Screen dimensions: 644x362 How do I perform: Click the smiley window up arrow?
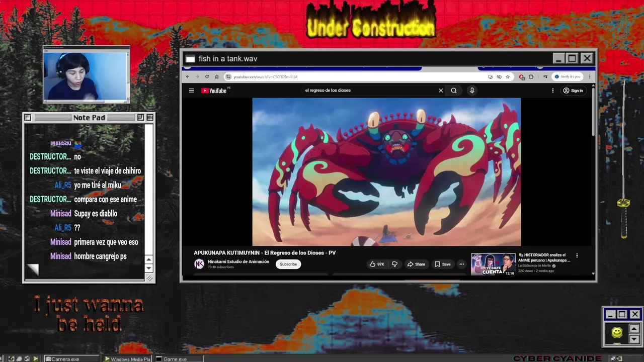(x=634, y=329)
